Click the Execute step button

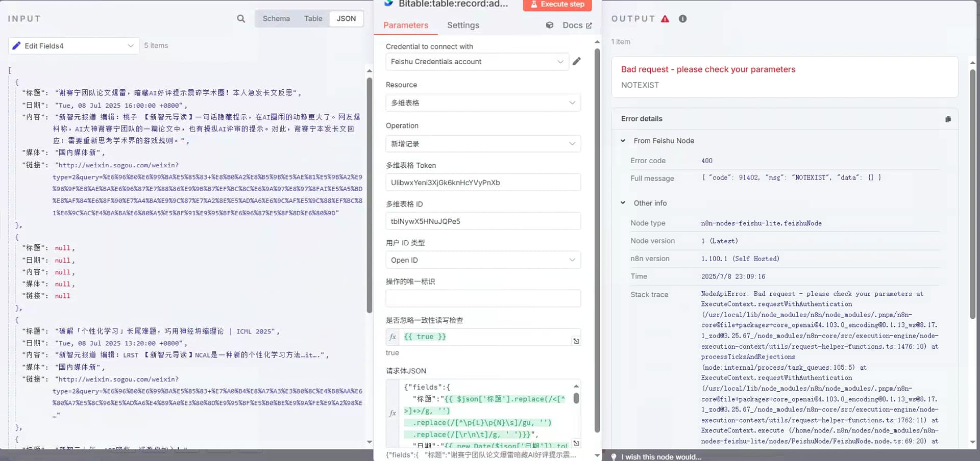(x=557, y=4)
